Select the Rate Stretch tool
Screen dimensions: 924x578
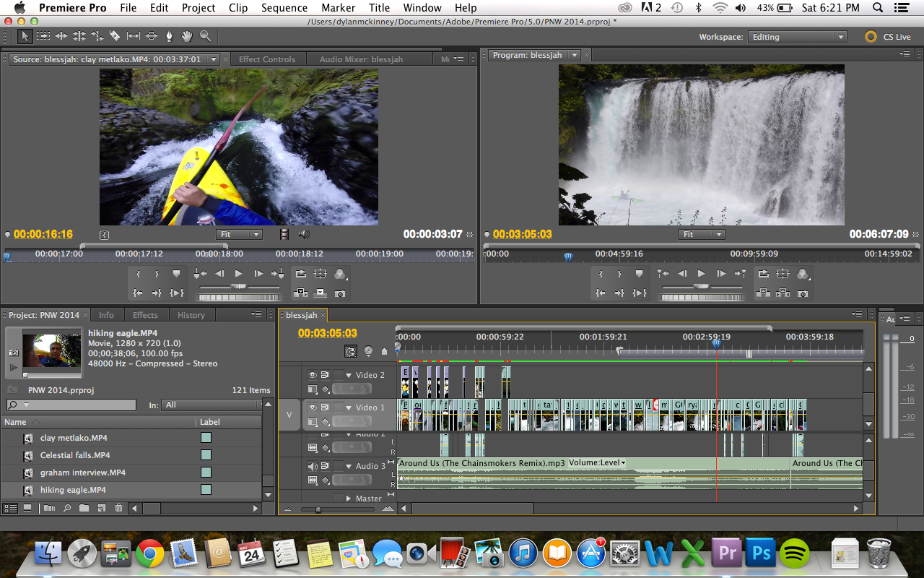(97, 35)
